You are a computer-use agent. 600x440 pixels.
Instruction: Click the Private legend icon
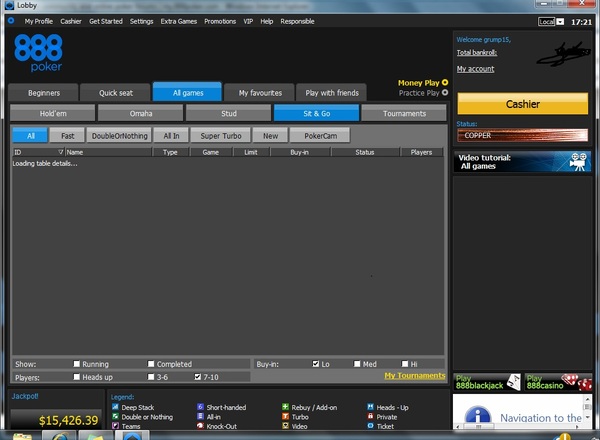(x=370, y=416)
